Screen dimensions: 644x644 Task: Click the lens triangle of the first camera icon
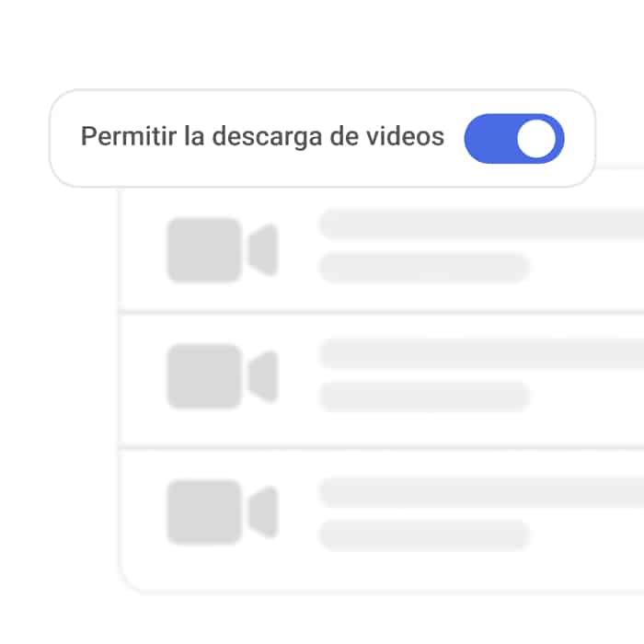click(264, 250)
